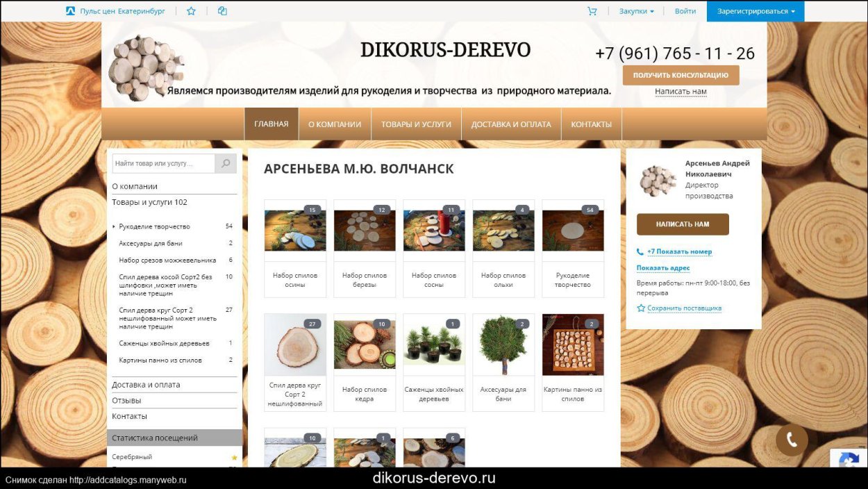
Task: Open the ТОВАРЫ И УСЛУГИ menu
Action: [416, 124]
